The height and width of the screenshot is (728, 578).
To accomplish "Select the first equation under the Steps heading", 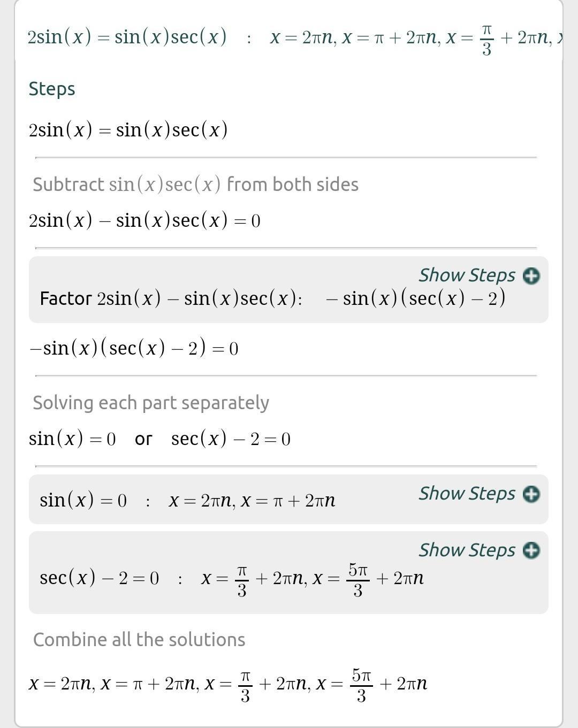I will coord(128,130).
